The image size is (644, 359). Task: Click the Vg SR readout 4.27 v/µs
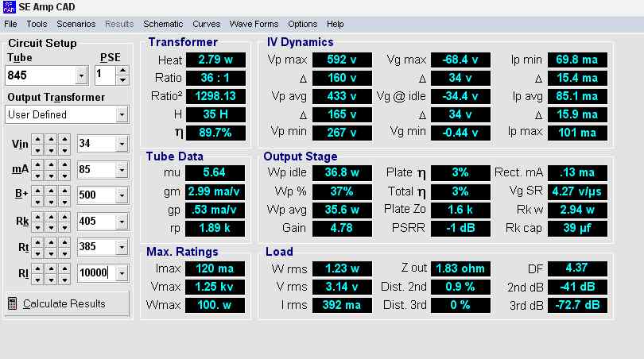coord(577,191)
